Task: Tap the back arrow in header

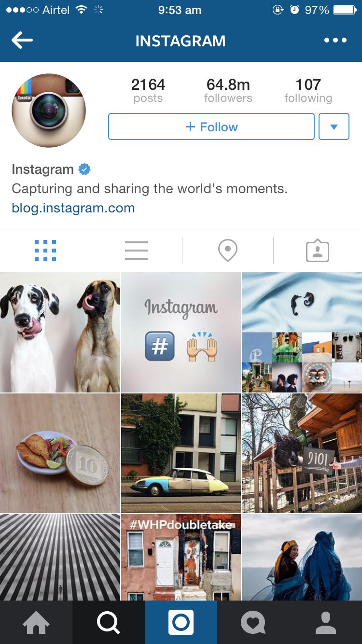Action: 22,41
